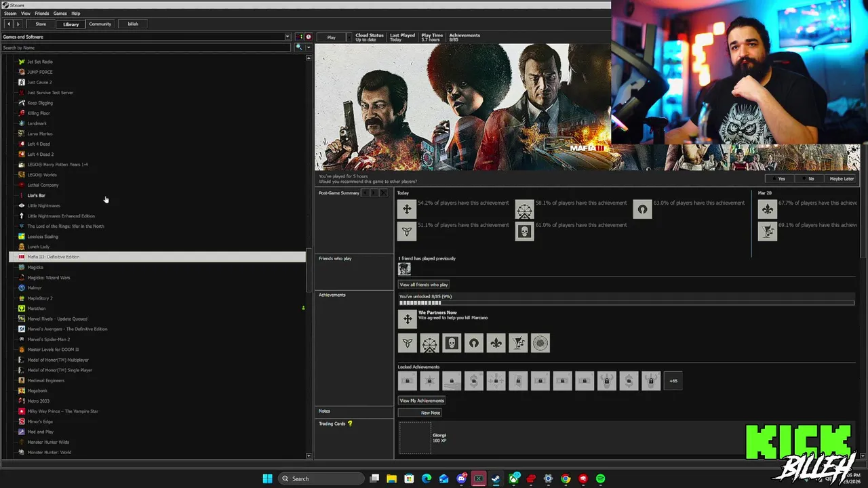The height and width of the screenshot is (488, 868).
Task: Go back with the left arrow button
Action: 8,24
